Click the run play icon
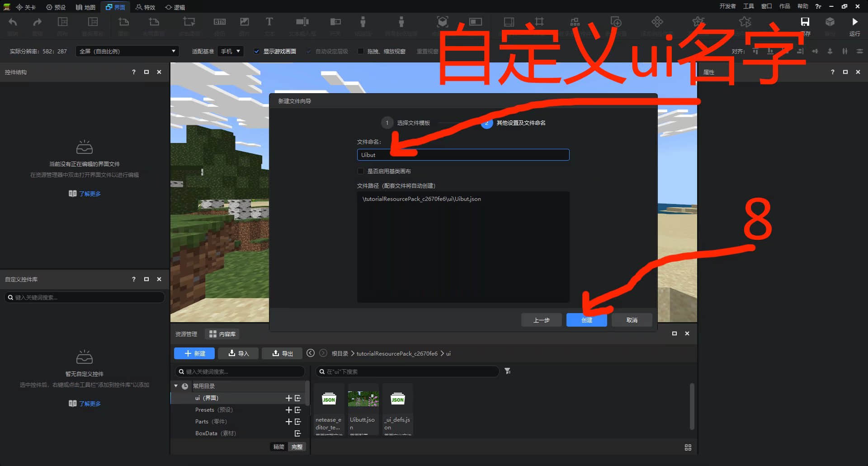This screenshot has height=466, width=868. [854, 22]
